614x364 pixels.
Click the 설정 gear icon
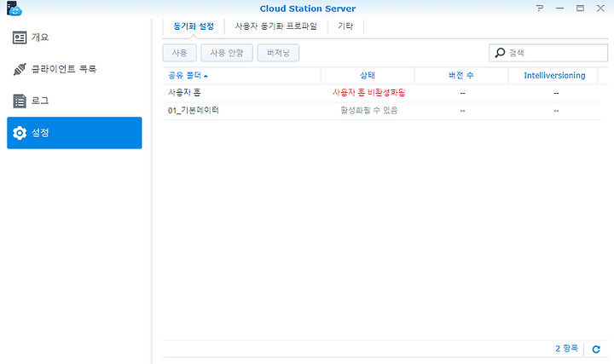[19, 133]
